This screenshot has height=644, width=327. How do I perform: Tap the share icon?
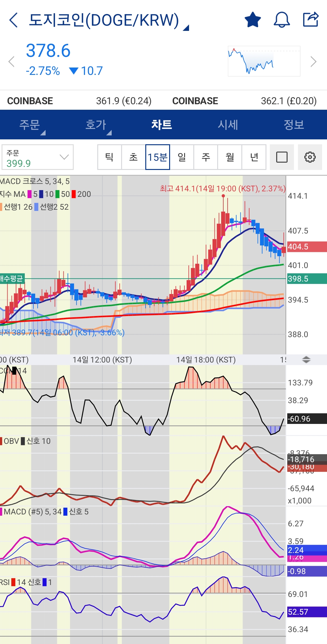coord(310,20)
